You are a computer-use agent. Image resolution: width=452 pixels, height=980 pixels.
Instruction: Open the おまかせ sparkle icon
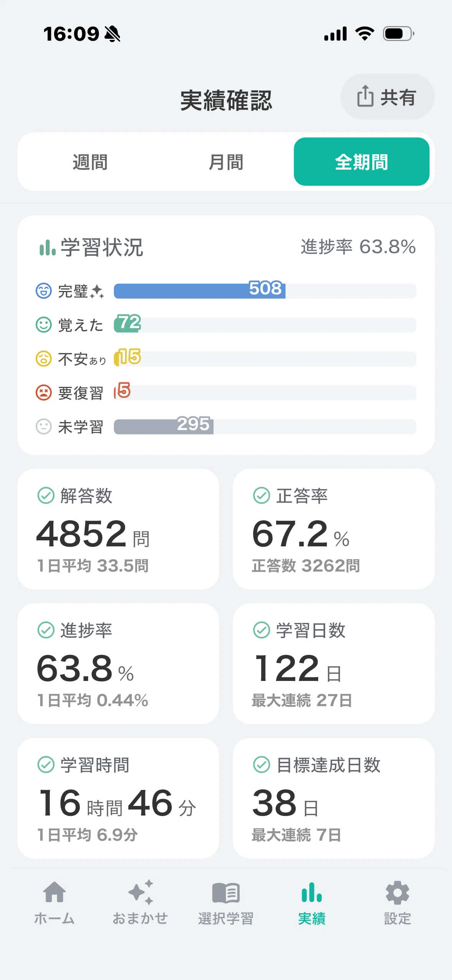[141, 892]
